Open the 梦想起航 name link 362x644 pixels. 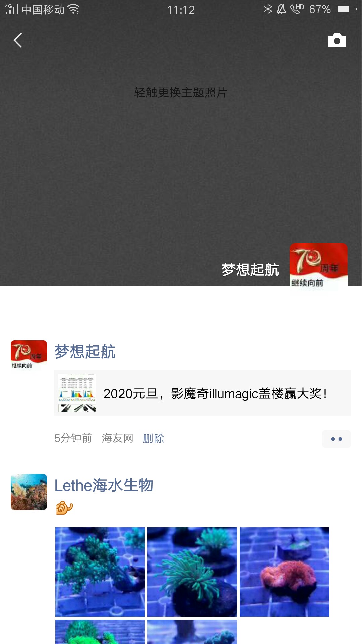85,352
